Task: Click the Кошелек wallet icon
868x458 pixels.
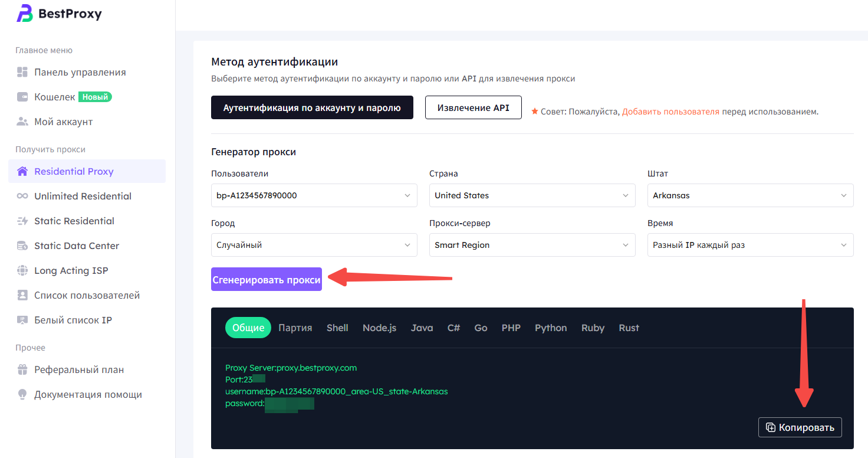Action: pyautogui.click(x=22, y=97)
